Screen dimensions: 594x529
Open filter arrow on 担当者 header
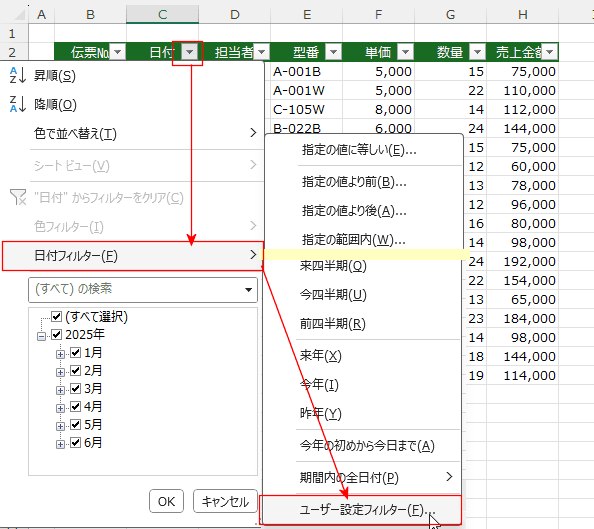click(261, 52)
